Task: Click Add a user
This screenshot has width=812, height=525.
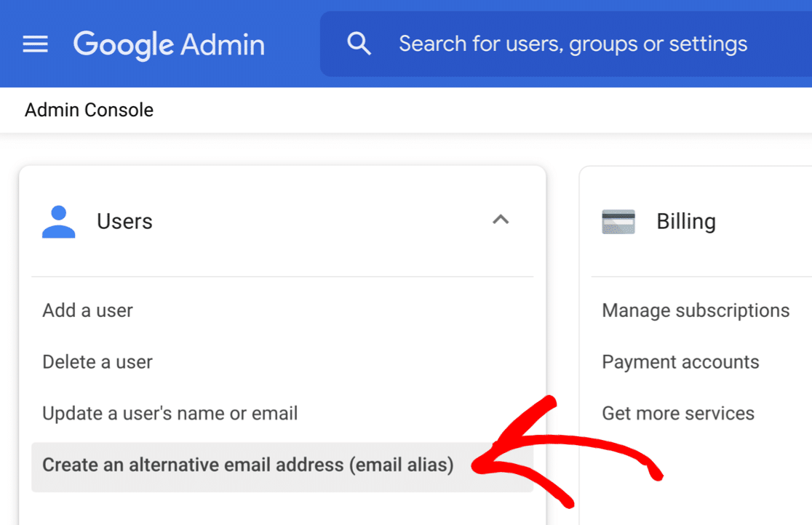Action: point(87,310)
